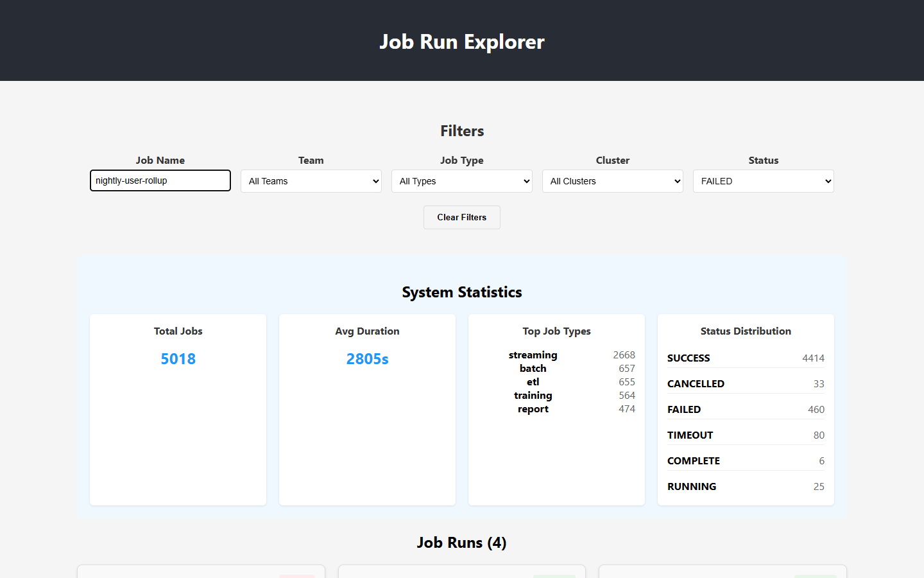Click the SUCCESS status row
The height and width of the screenshot is (578, 924).
[746, 358]
